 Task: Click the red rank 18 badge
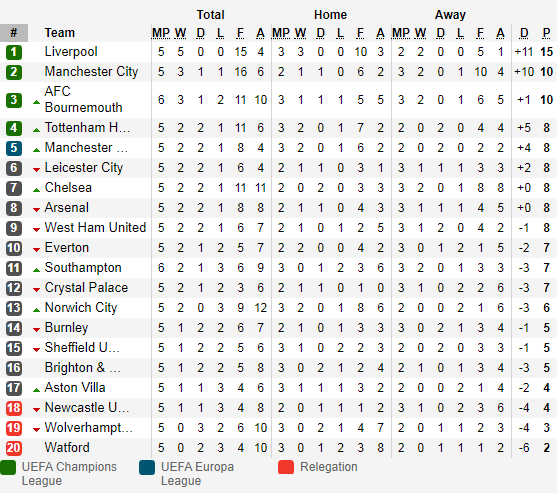[14, 408]
